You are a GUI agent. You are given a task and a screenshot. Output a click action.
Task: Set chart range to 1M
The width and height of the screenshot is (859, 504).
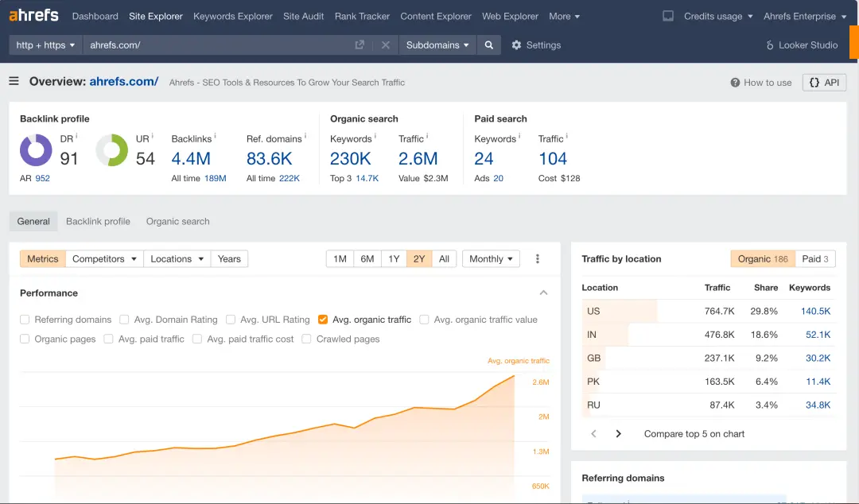coord(340,258)
